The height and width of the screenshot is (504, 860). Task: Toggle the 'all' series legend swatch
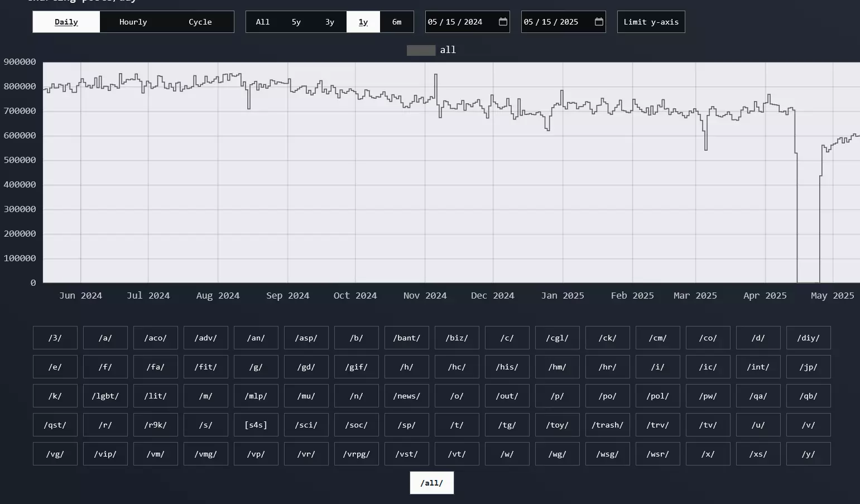coord(421,50)
